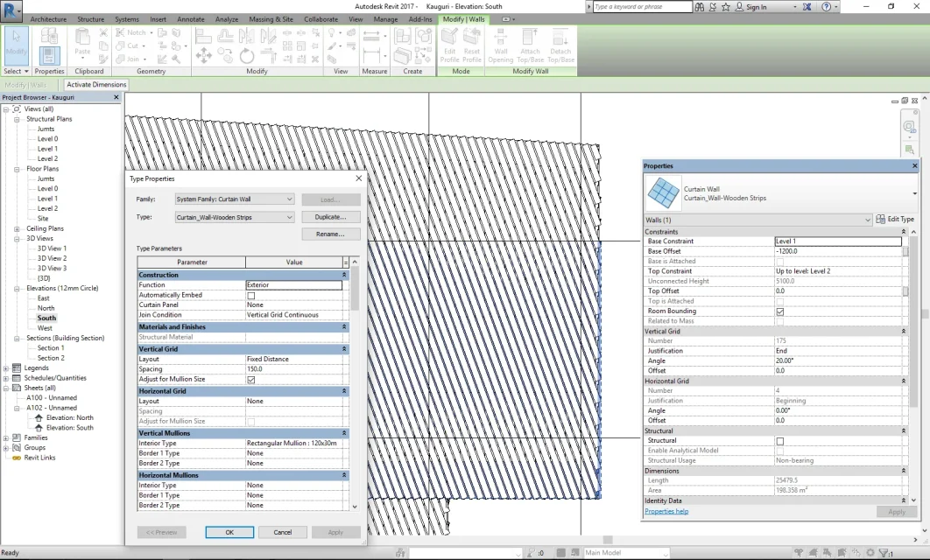The image size is (930, 560).
Task: Open the Properties help link
Action: pos(666,511)
